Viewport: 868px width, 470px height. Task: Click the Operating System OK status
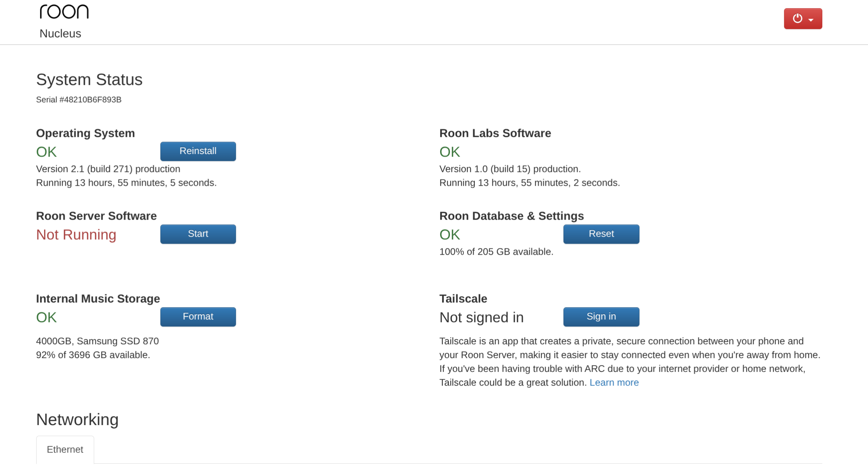tap(46, 152)
